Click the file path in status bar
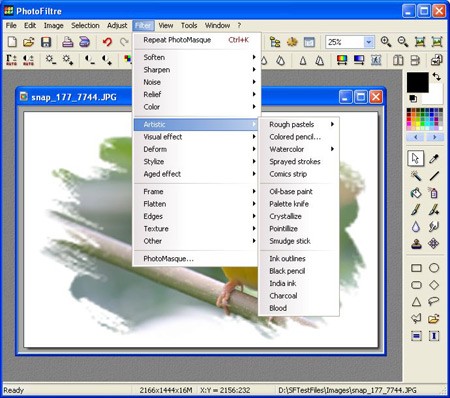Image resolution: width=450 pixels, height=398 pixels. [x=347, y=390]
